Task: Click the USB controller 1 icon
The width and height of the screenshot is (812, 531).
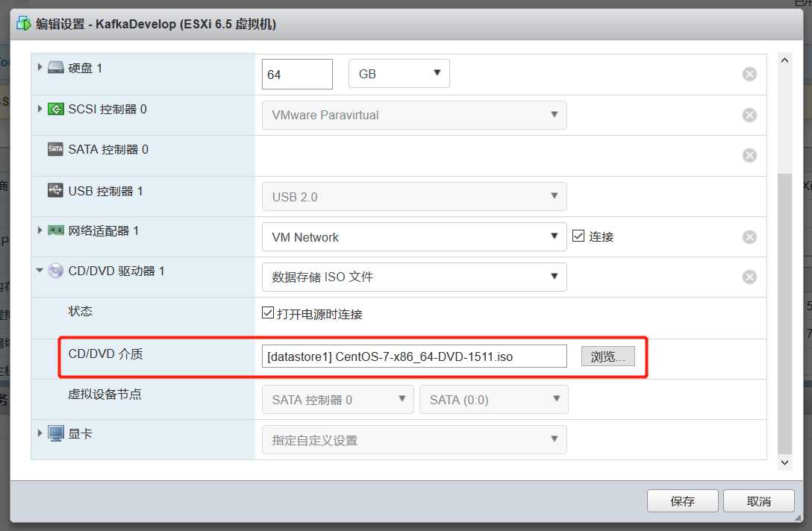Action: pyautogui.click(x=55, y=190)
